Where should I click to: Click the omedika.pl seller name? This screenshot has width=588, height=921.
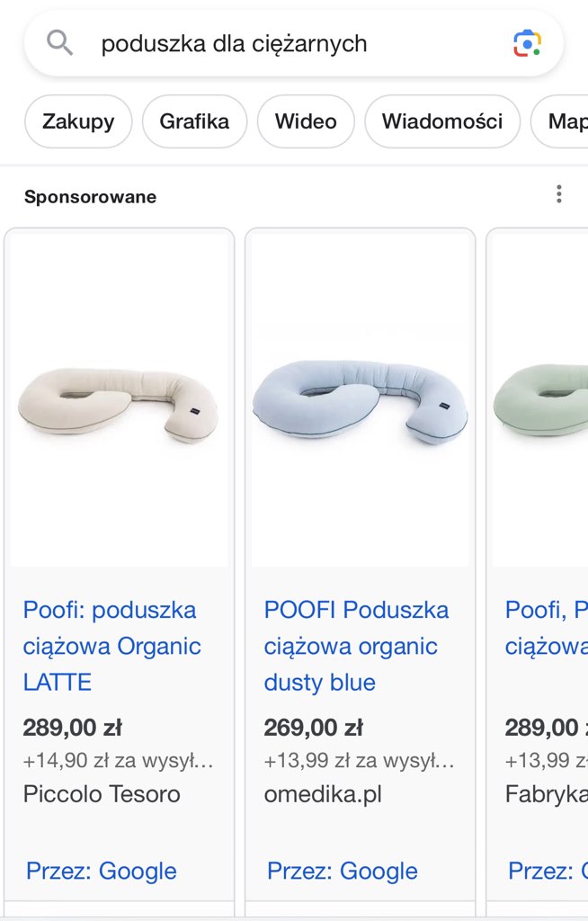(x=323, y=794)
